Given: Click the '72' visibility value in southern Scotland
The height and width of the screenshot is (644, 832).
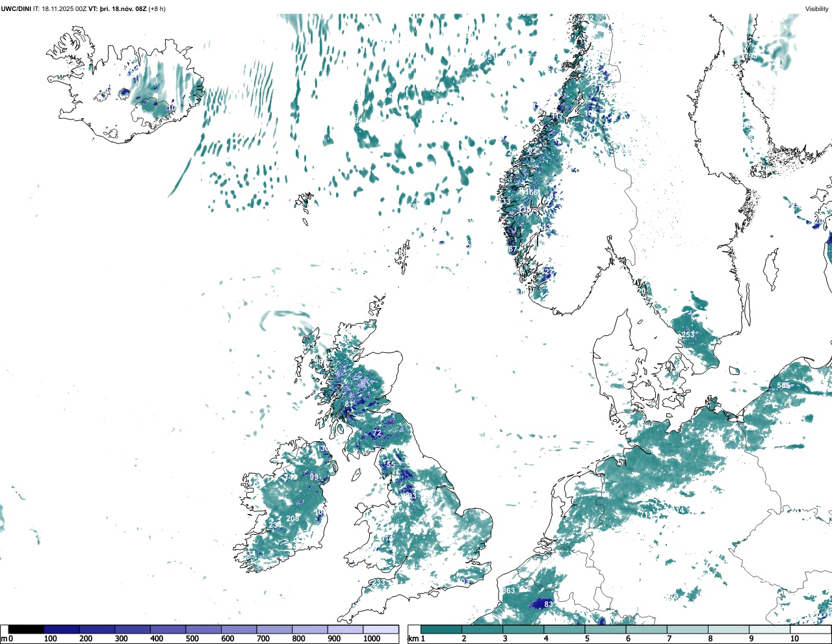Looking at the screenshot, I should coord(377,433).
